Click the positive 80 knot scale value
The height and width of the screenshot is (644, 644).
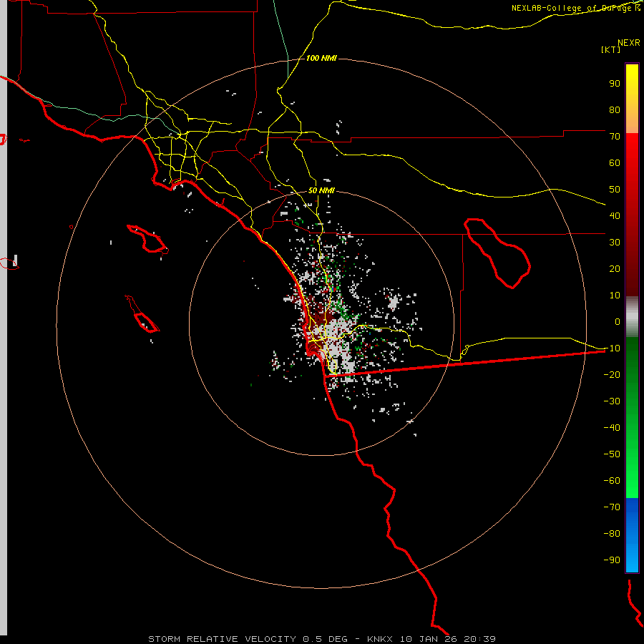615,110
